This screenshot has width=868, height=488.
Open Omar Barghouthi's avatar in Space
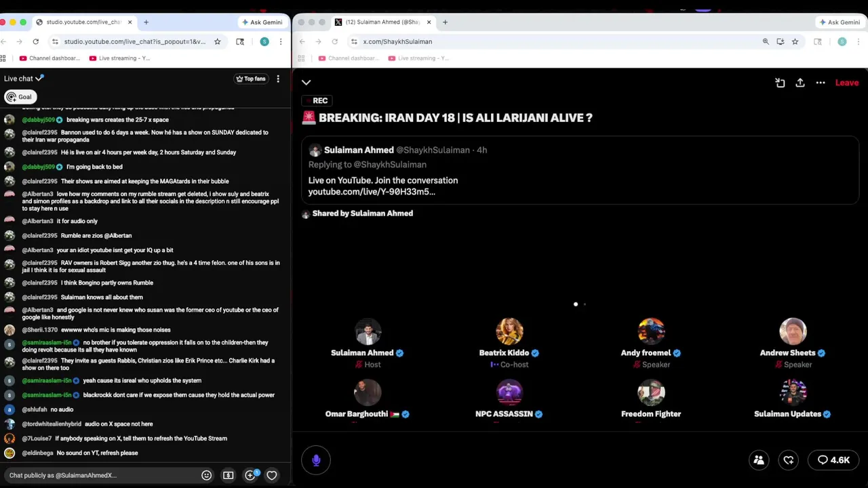point(368,393)
